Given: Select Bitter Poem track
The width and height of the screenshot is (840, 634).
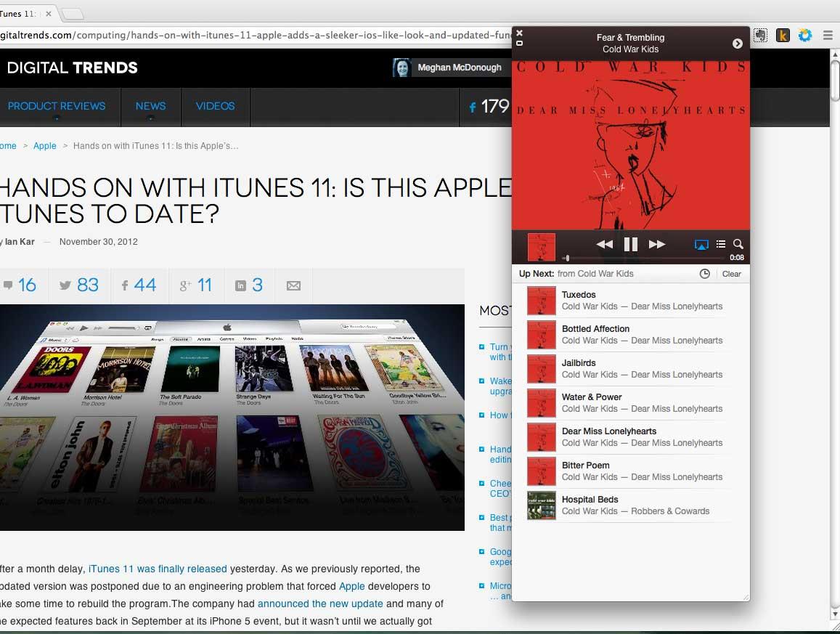Looking at the screenshot, I should click(630, 471).
